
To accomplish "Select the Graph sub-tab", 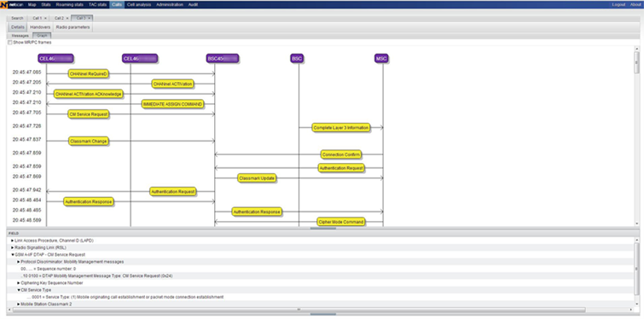I will (x=42, y=36).
